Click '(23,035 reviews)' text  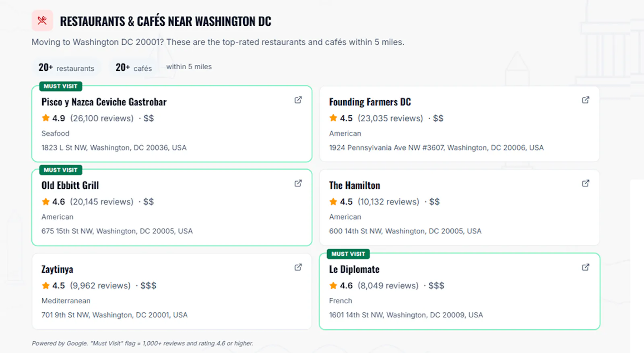390,118
